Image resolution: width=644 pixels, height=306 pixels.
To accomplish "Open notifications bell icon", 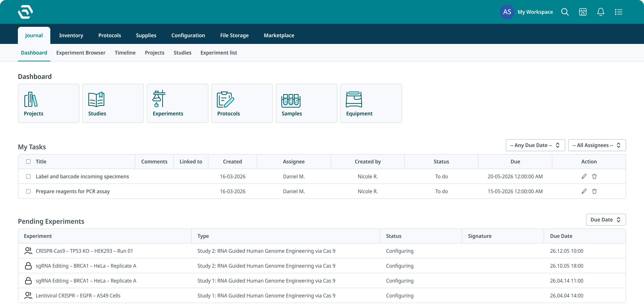I will point(601,12).
